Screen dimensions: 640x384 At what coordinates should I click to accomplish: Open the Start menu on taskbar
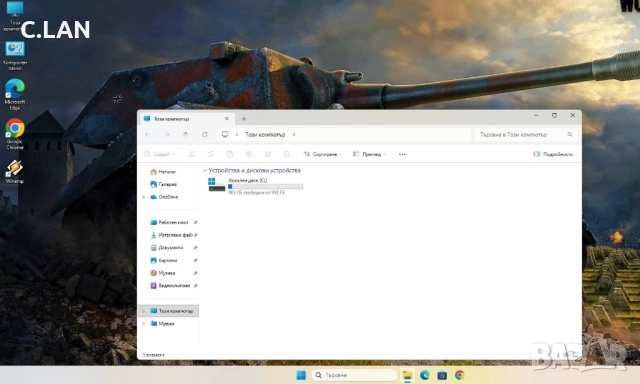[x=301, y=375]
